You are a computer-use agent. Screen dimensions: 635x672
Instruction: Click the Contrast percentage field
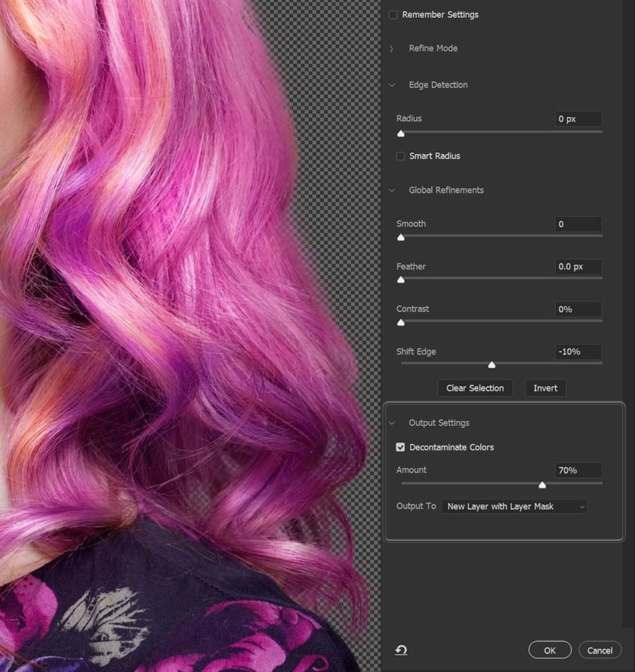pos(577,309)
